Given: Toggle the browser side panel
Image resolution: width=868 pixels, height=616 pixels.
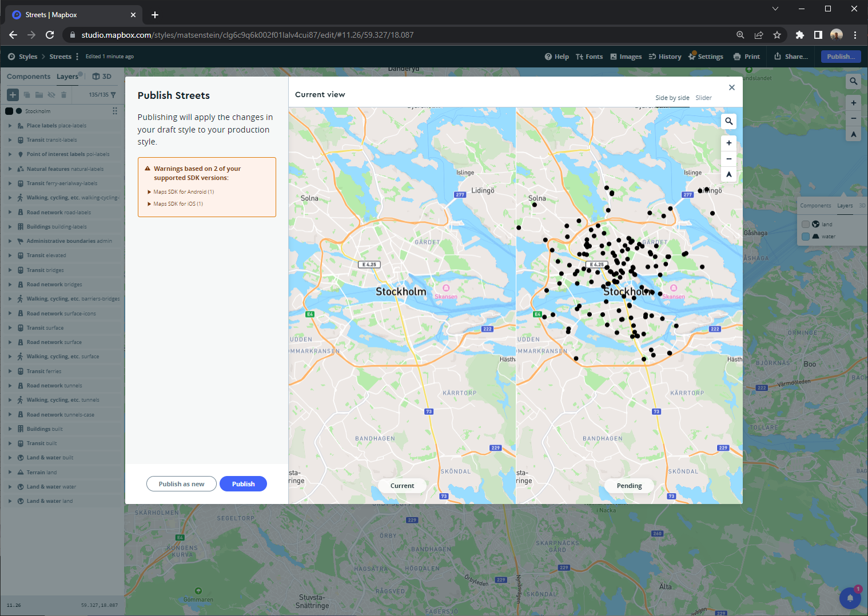Looking at the screenshot, I should click(818, 35).
